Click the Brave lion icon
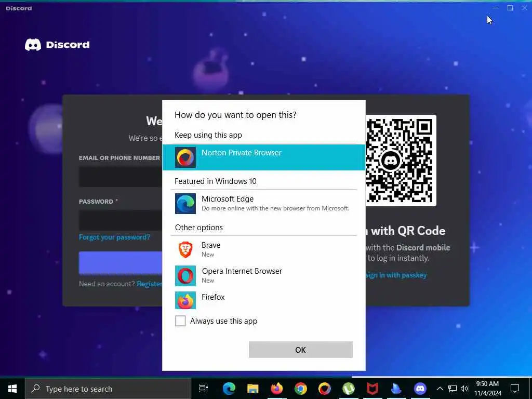The width and height of the screenshot is (532, 399). (x=185, y=250)
